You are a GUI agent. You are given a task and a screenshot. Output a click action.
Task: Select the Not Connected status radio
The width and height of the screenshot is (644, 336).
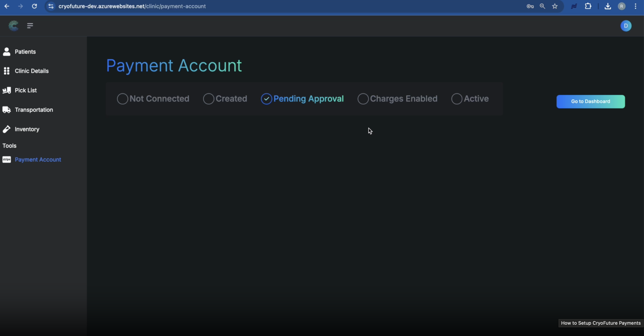coord(122,98)
